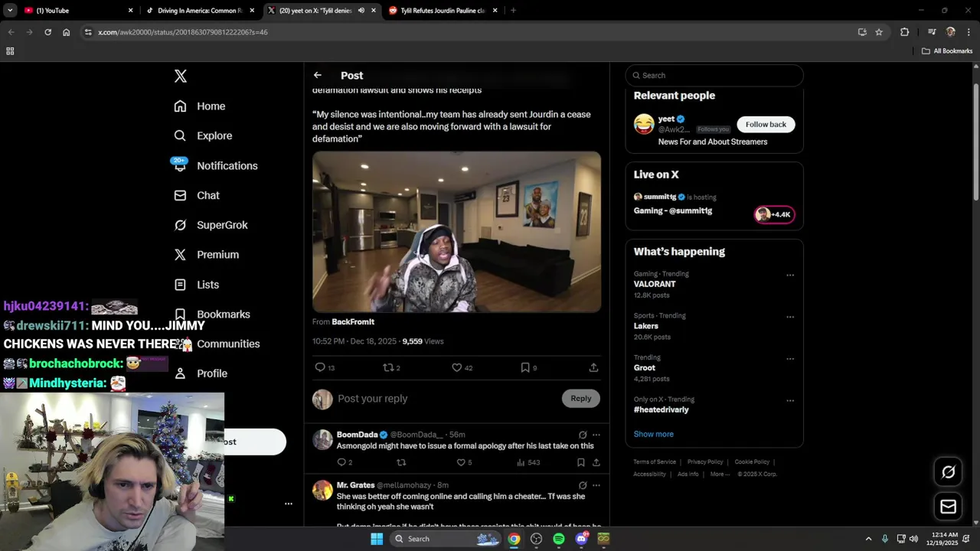Open more options for Groot trend
The width and height of the screenshot is (980, 551).
click(790, 358)
